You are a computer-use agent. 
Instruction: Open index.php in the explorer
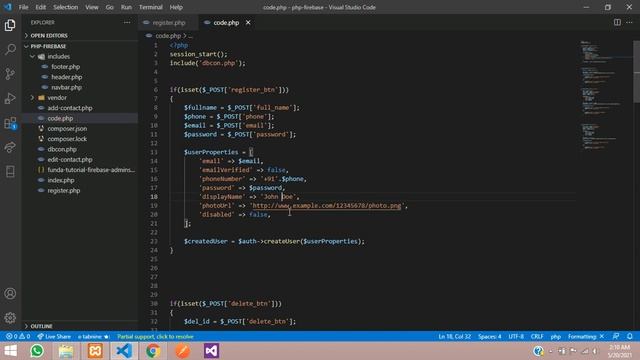point(61,180)
